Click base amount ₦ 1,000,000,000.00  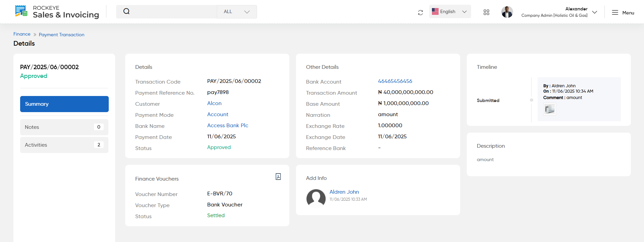[403, 103]
